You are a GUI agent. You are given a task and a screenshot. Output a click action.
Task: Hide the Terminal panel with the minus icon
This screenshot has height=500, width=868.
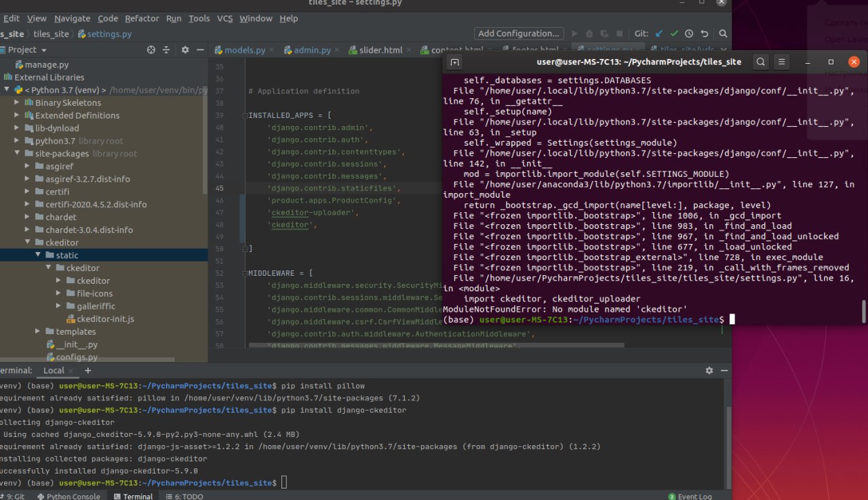pos(724,371)
